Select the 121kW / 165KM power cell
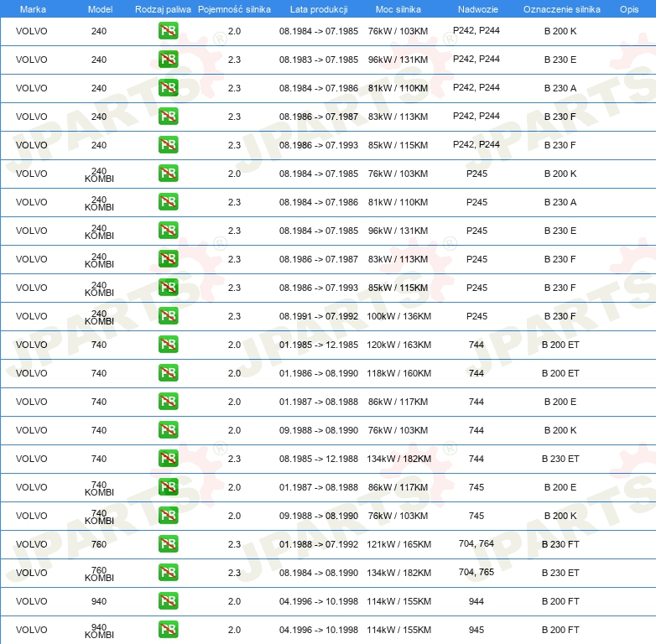The height and width of the screenshot is (644, 656). tap(398, 544)
